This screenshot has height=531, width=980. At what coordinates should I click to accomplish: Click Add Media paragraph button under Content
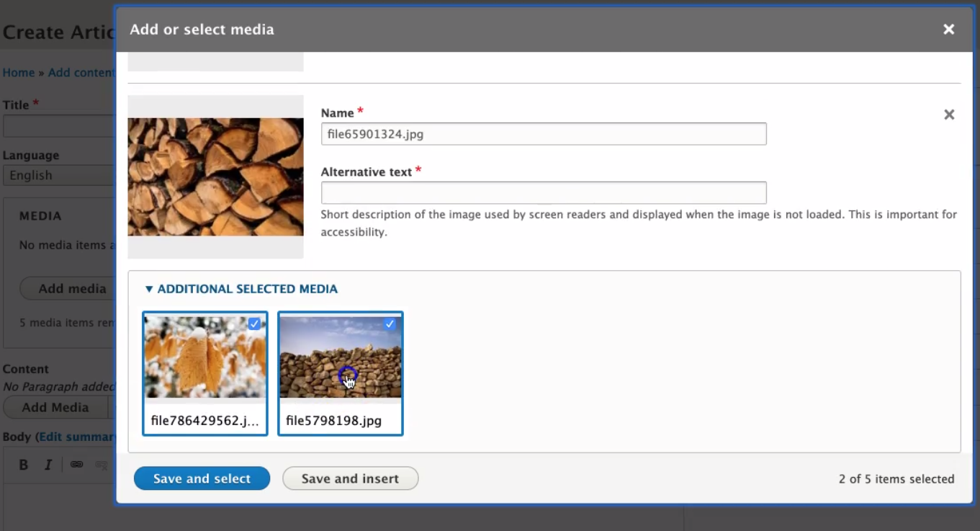pos(55,407)
